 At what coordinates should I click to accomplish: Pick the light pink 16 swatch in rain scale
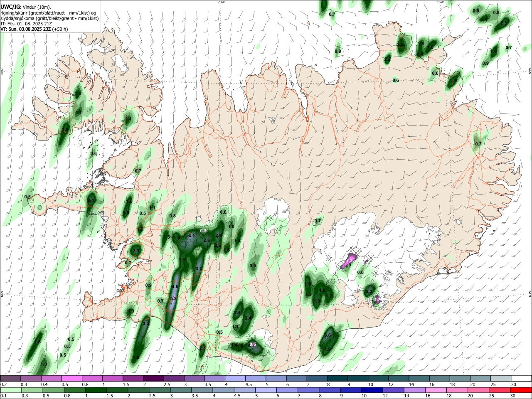tap(436, 390)
